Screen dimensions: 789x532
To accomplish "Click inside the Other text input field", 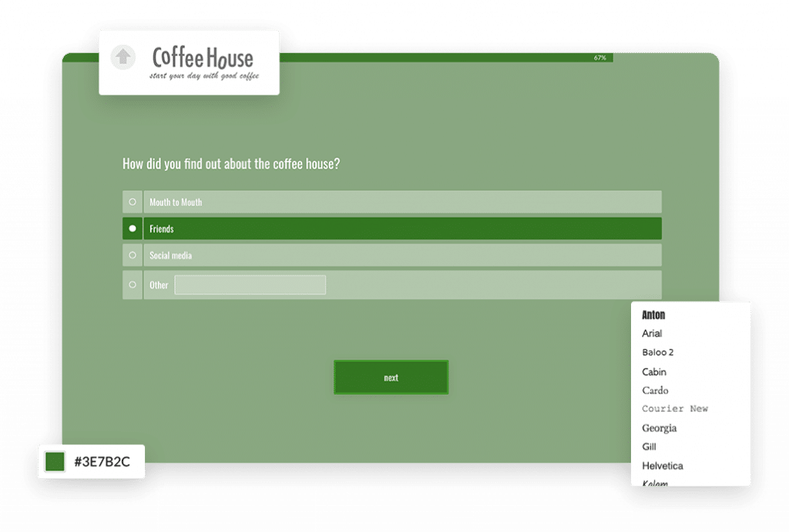I will [x=252, y=284].
